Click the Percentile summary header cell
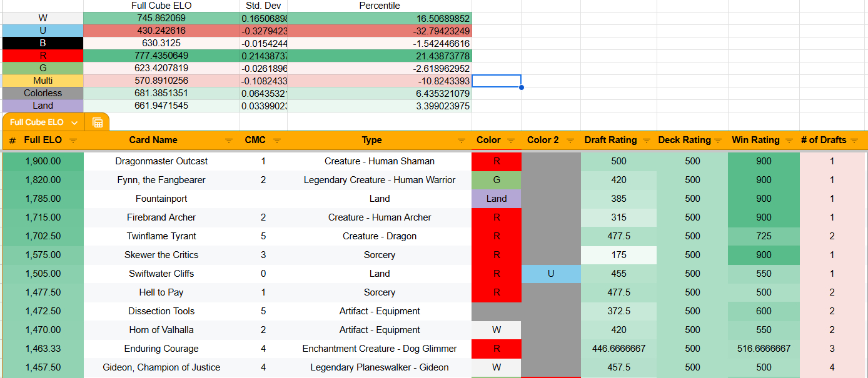Viewport: 868px width, 378px height. [379, 6]
